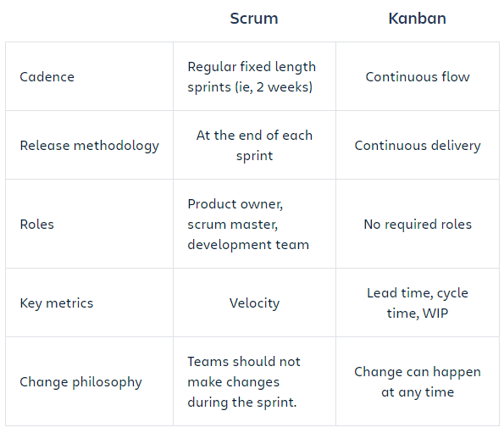Click the Kanban column header
The height and width of the screenshot is (433, 504).
point(418,19)
